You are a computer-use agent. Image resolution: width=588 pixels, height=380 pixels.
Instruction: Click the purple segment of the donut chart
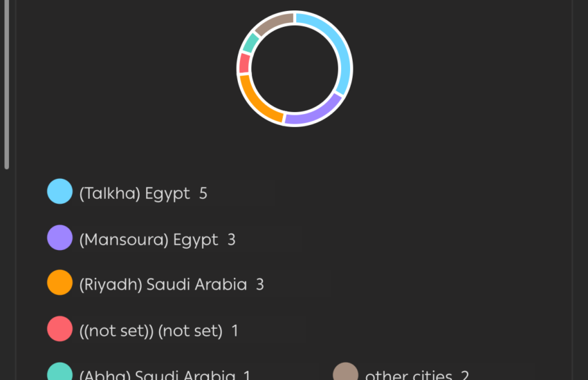click(x=314, y=113)
